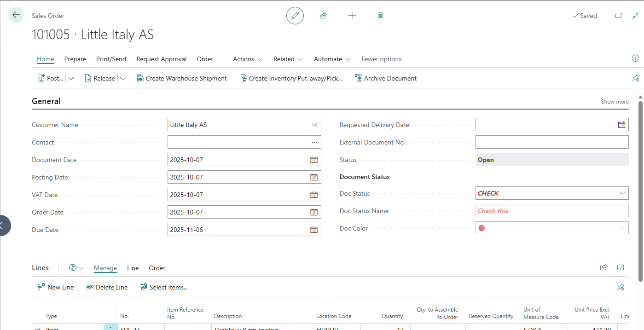Click the Show more link

click(615, 102)
